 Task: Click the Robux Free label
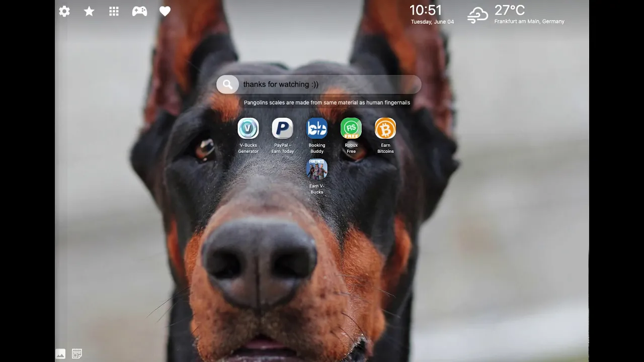click(x=351, y=148)
